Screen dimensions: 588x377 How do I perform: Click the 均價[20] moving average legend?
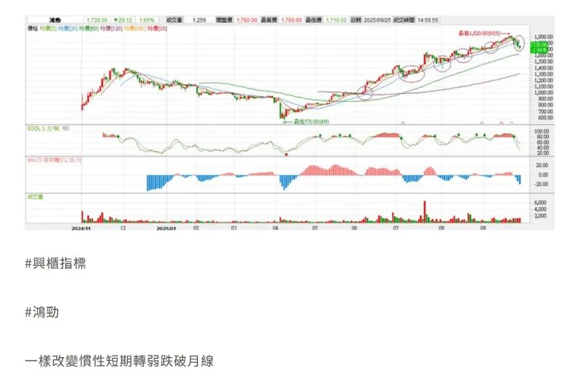tap(68, 29)
